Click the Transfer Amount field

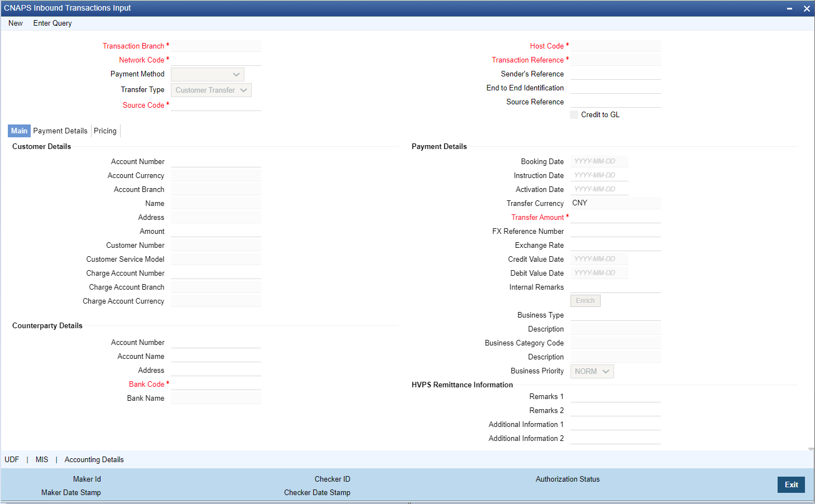point(616,217)
